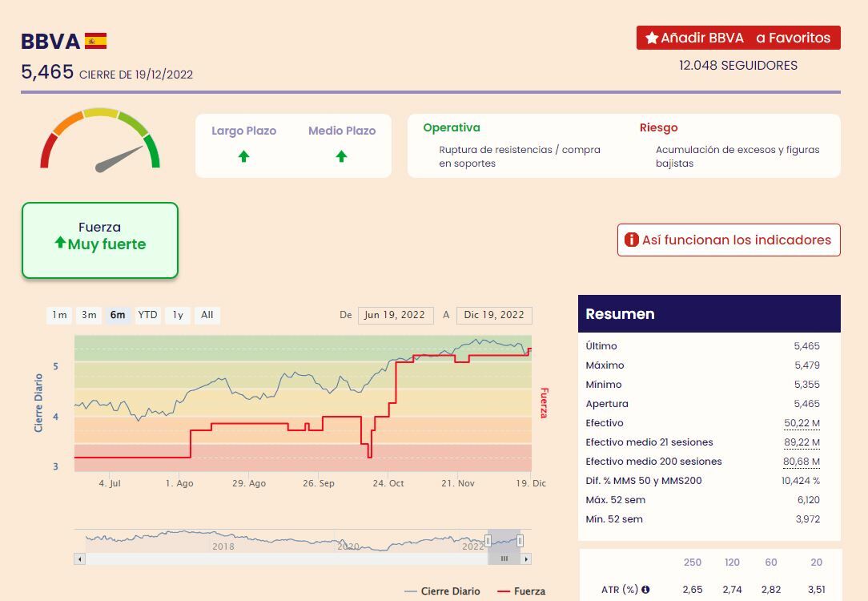Click the 21-session average value 89,22 M
Viewport: 868px width, 601px height.
[802, 442]
